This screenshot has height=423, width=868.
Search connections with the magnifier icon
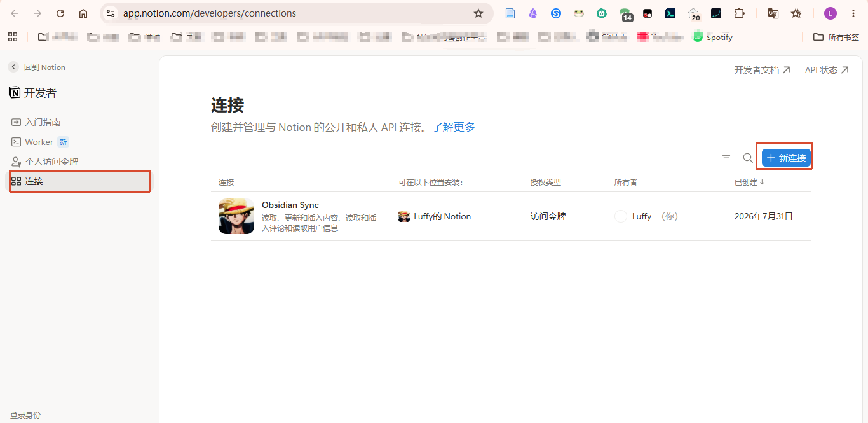coord(748,158)
